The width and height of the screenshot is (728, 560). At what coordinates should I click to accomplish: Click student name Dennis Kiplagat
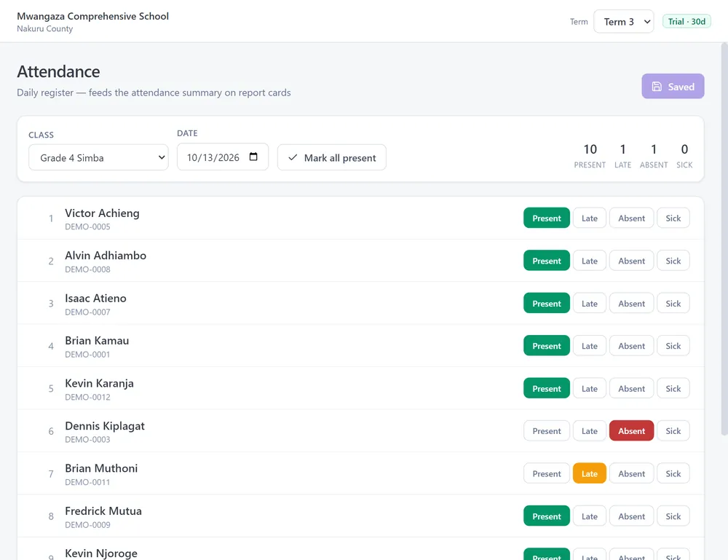coord(105,426)
